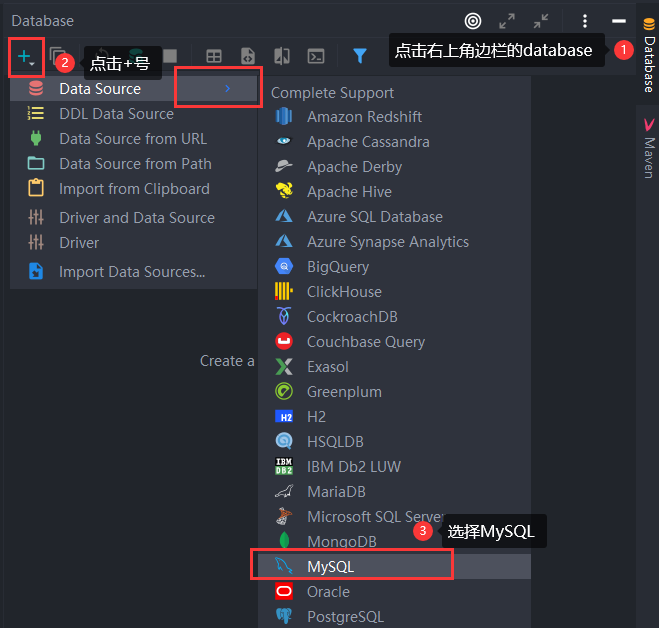659x628 pixels.
Task: Click the clipboard icon in menu
Action: (36, 188)
